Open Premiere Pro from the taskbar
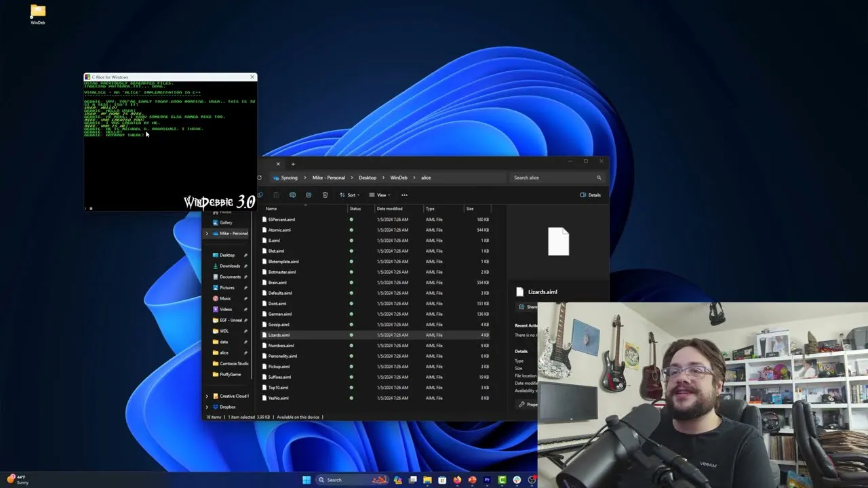Screen dimensions: 868x488 click(487, 480)
